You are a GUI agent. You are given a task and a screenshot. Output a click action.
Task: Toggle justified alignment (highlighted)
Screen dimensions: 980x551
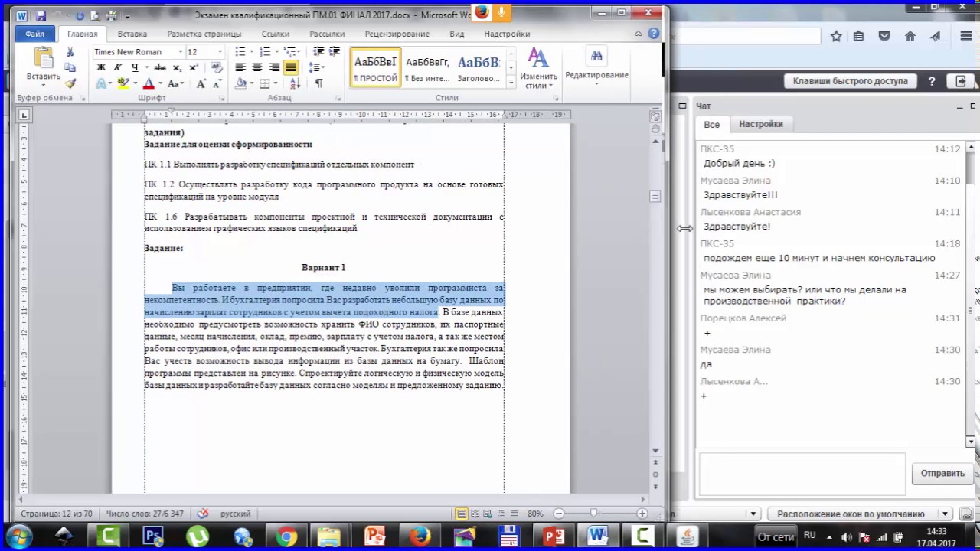(x=291, y=67)
